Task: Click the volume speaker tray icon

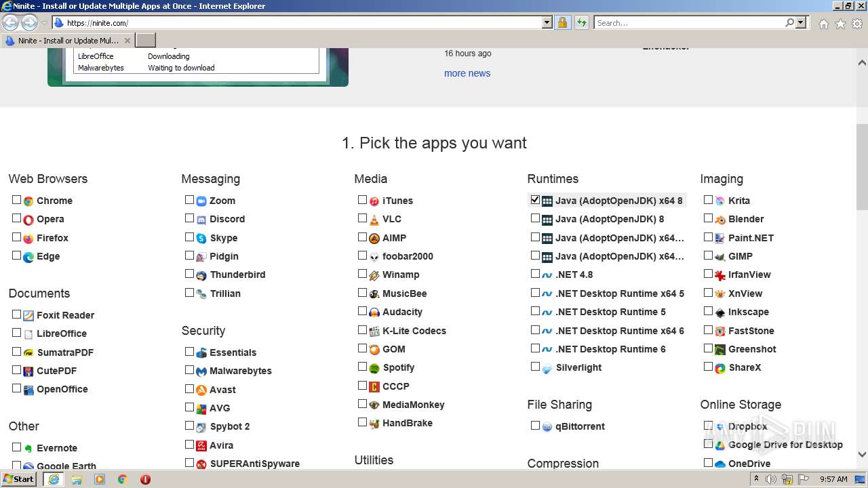Action: coord(771,479)
